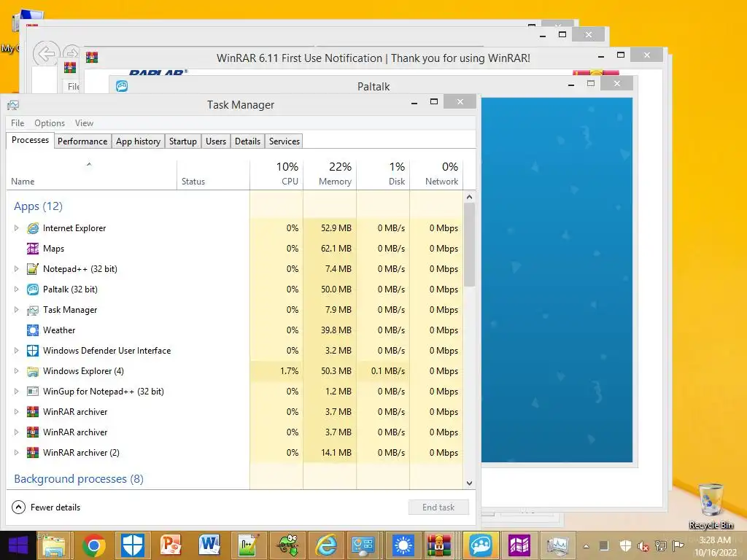Click the Paltalk process icon in list
The image size is (747, 560).
pyautogui.click(x=32, y=289)
